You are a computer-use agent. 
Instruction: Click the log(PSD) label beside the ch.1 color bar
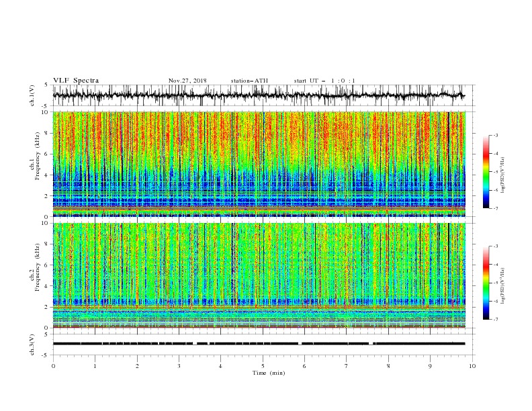[x=503, y=175]
